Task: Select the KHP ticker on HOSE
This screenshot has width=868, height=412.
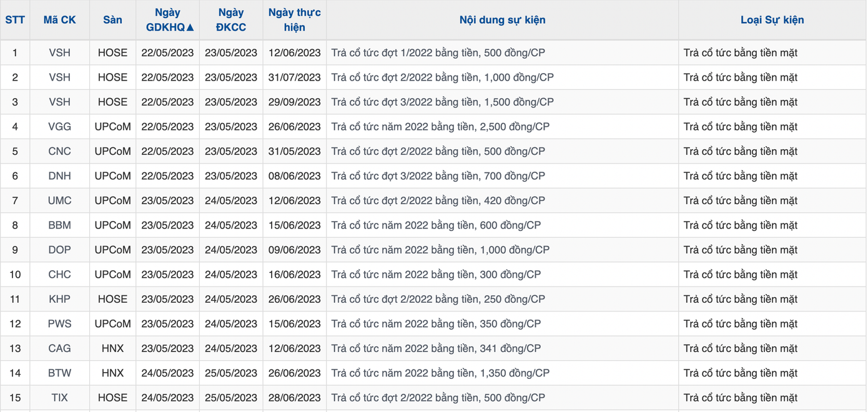Action: point(59,300)
